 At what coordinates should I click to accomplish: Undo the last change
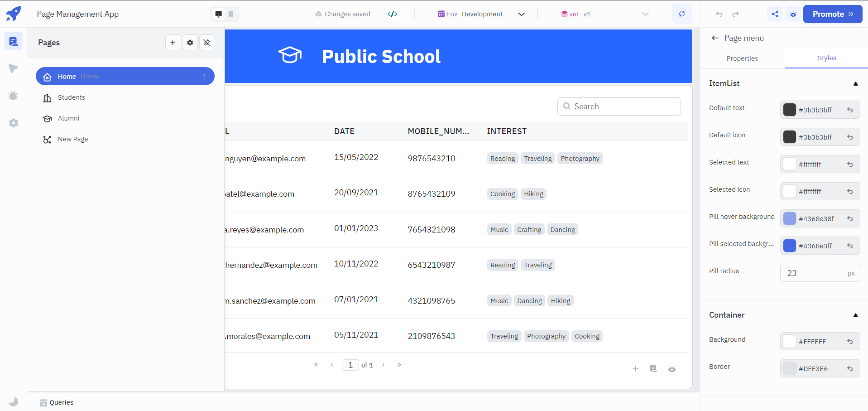click(x=719, y=14)
